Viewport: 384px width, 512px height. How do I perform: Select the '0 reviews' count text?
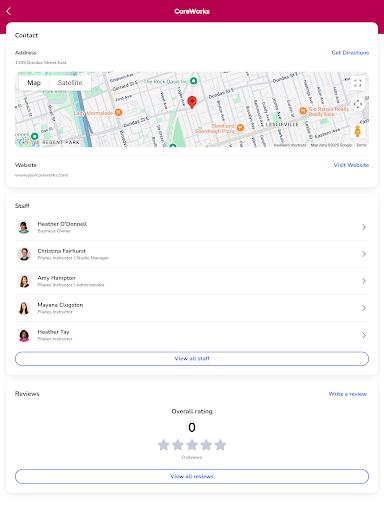coord(192,457)
